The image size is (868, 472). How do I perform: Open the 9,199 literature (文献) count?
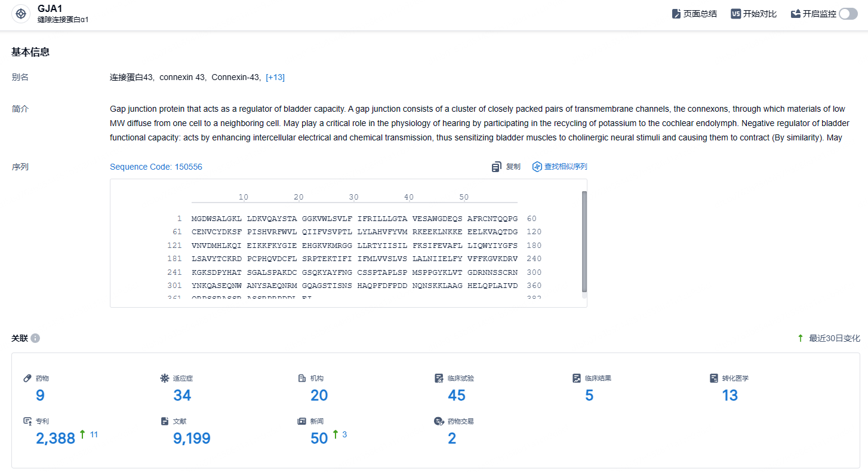tap(192, 438)
